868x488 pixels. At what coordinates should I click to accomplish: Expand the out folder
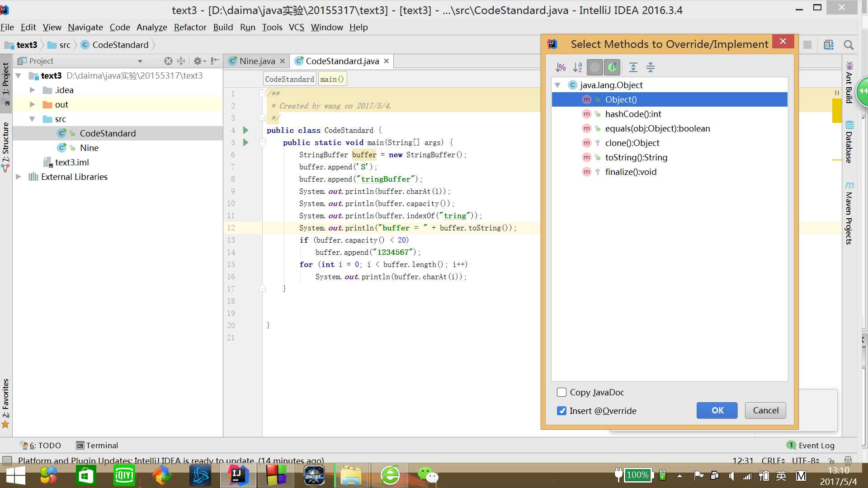(x=32, y=104)
